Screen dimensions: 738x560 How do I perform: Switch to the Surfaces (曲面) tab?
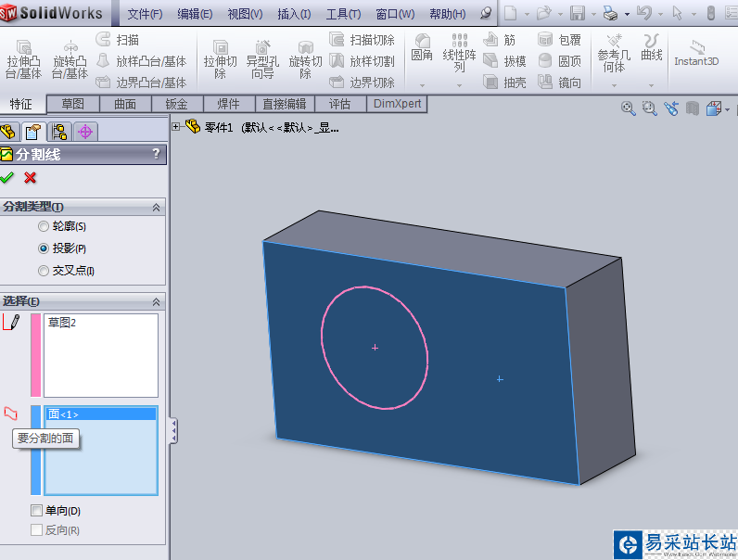point(125,104)
